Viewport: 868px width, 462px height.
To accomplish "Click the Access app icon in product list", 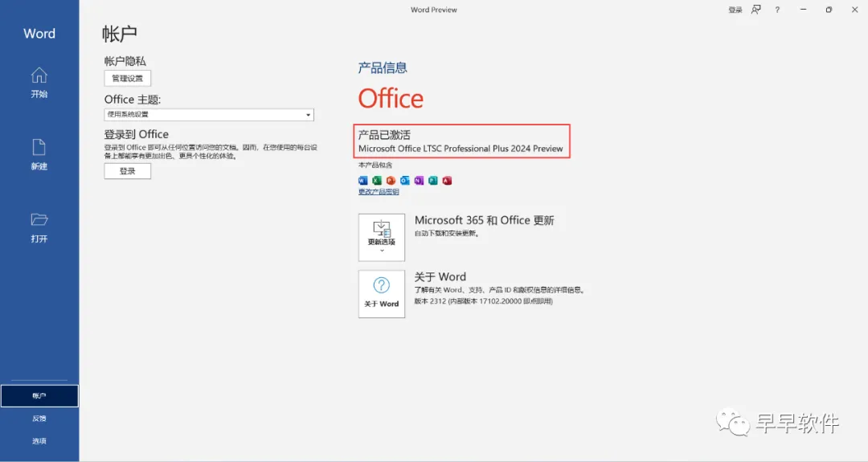I will pos(447,180).
